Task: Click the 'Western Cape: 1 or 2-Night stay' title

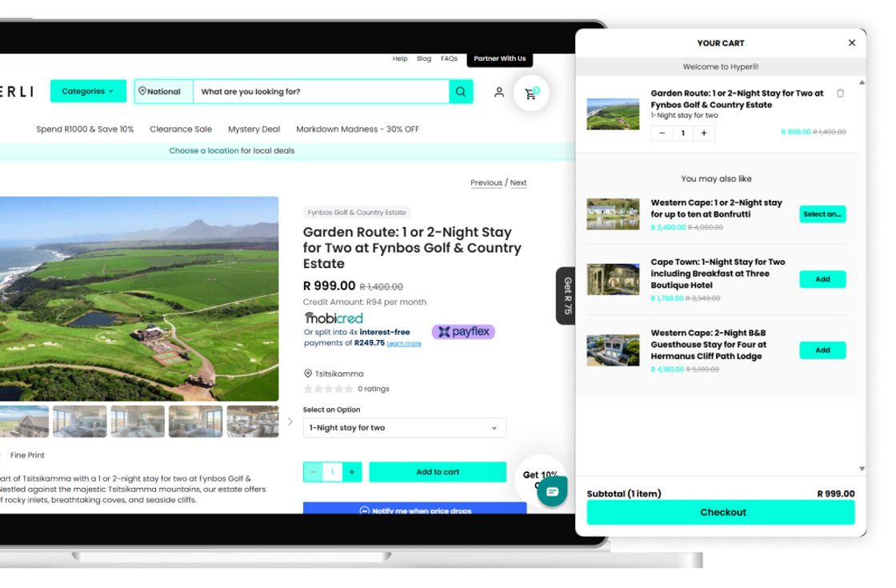Action: pos(717,209)
